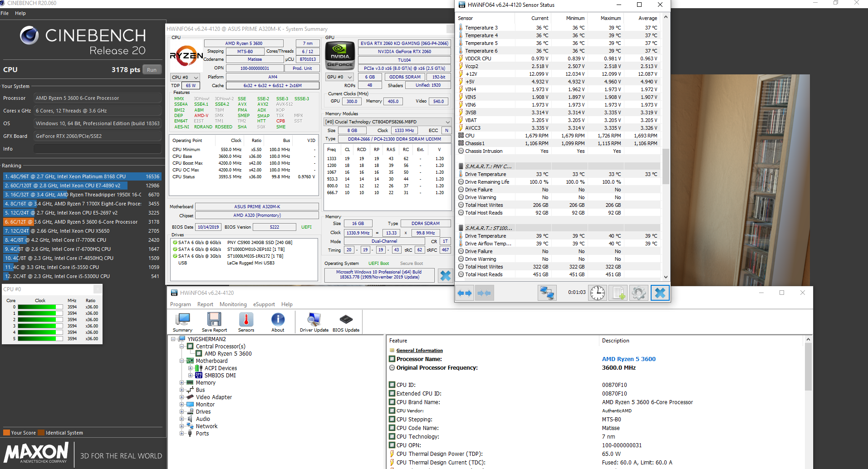Expand the Memory tree node
Screen dimensions: 868x469
[x=181, y=383]
